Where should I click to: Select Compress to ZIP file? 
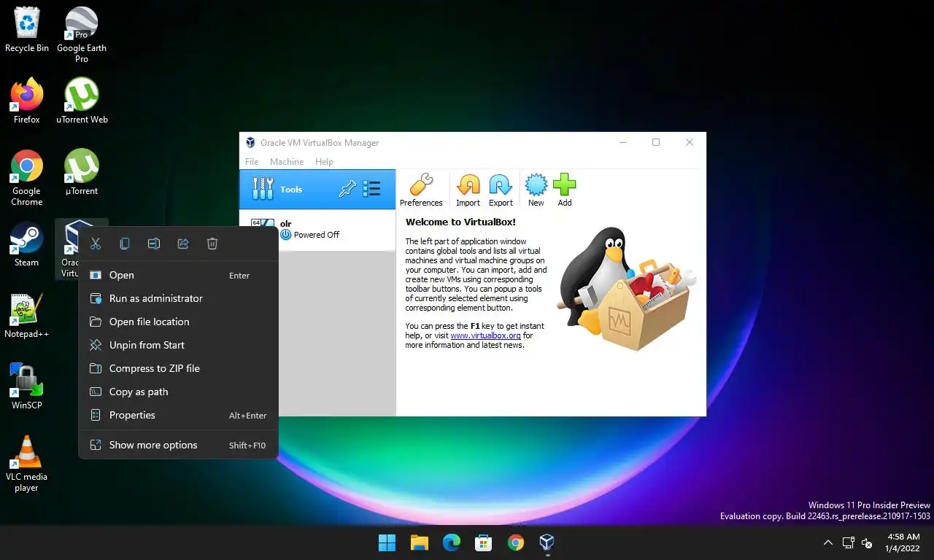point(178,368)
